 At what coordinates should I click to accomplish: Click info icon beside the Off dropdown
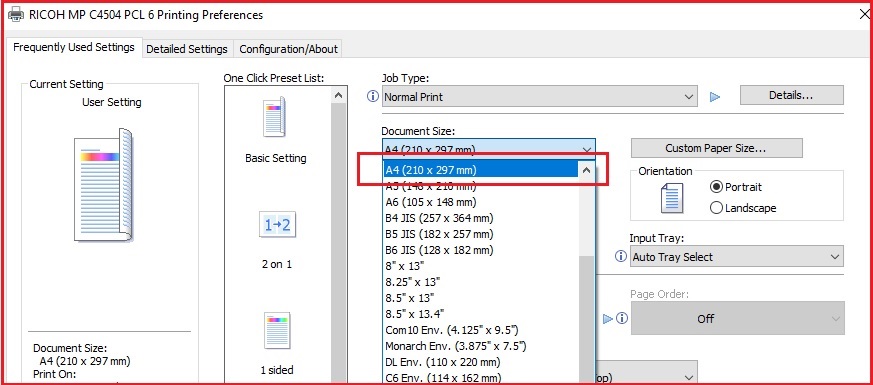tap(622, 318)
